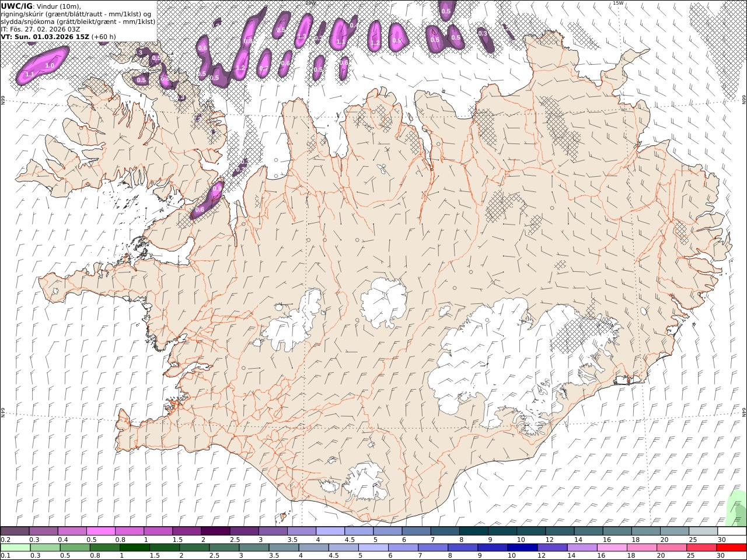This screenshot has height=560, width=747.
Task: Click the periwinkle 4 swatch in purple legend
Action: coord(330,531)
